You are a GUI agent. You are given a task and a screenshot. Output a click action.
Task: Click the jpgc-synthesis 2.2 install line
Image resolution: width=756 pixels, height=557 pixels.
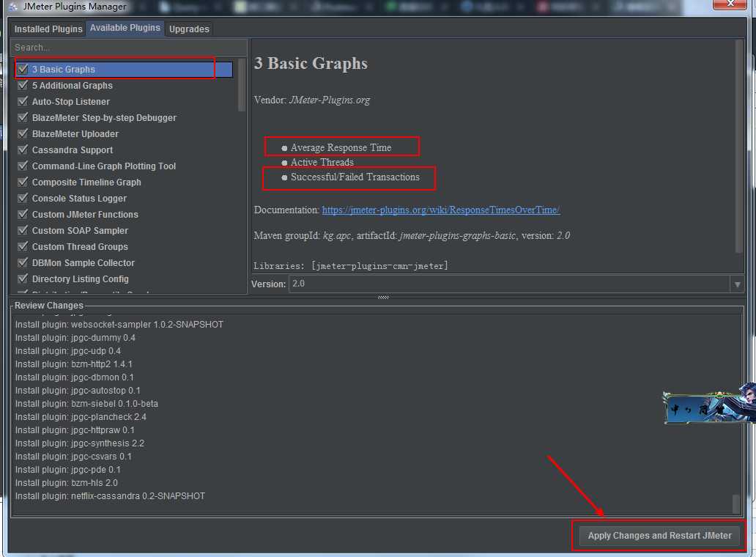tap(80, 443)
